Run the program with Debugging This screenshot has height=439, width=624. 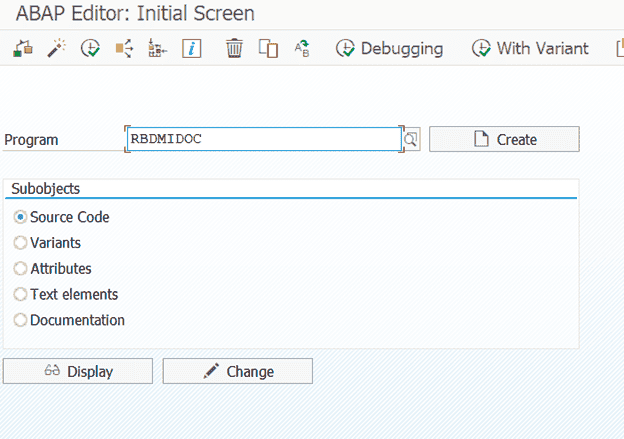pyautogui.click(x=390, y=48)
